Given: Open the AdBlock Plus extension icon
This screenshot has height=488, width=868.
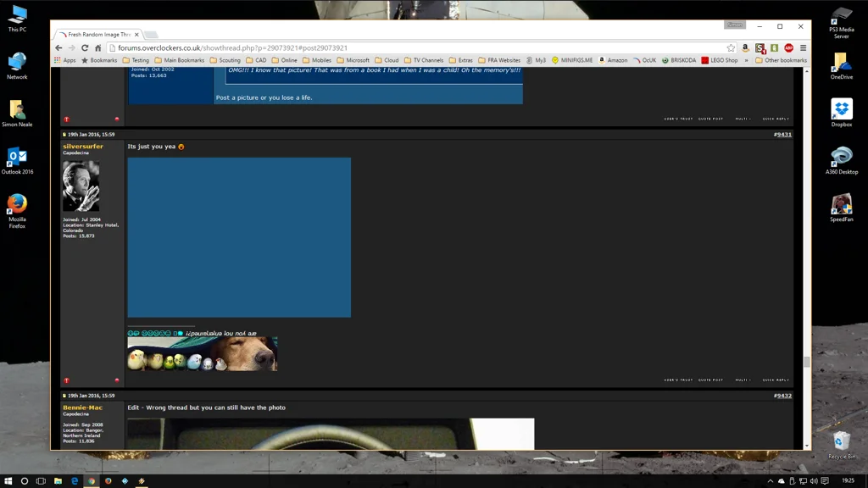Looking at the screenshot, I should [789, 48].
